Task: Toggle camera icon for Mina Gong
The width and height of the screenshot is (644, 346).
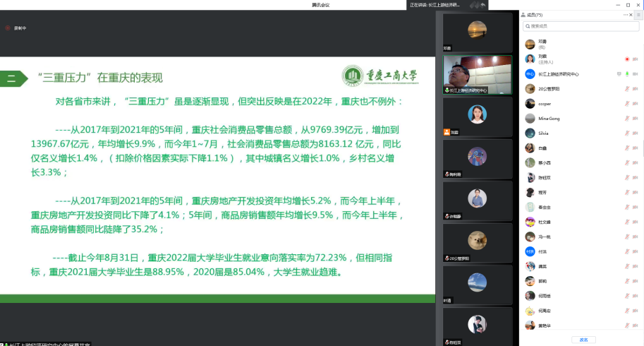Action: pos(636,118)
